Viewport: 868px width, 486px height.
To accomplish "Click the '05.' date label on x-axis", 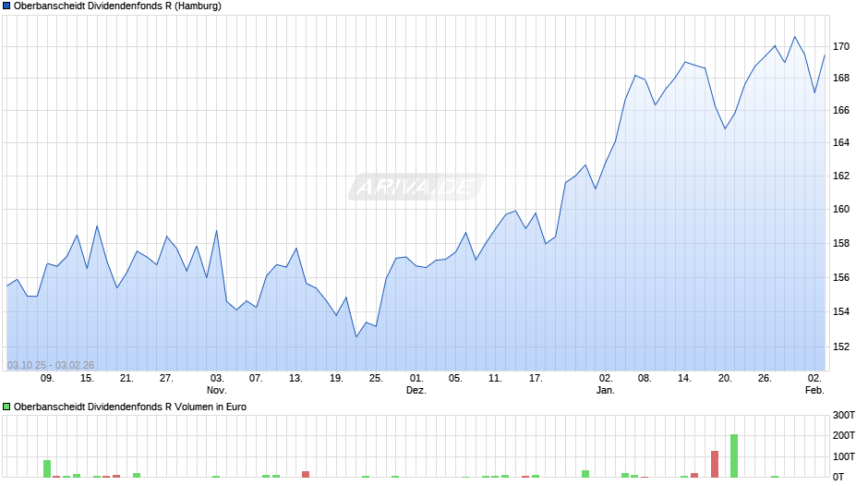I will point(455,379).
